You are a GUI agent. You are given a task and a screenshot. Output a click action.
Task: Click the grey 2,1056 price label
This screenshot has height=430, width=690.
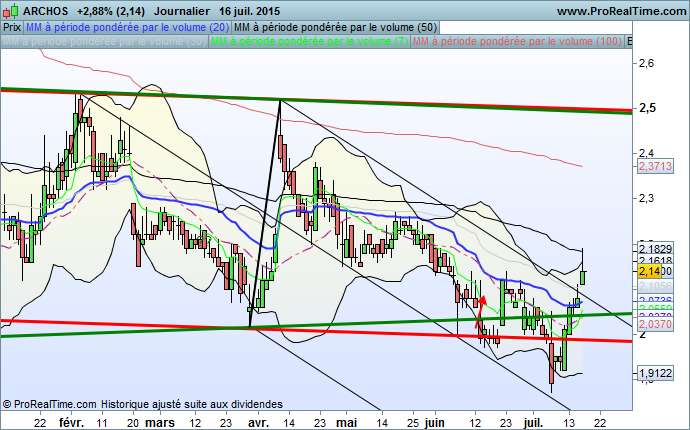coord(655,287)
